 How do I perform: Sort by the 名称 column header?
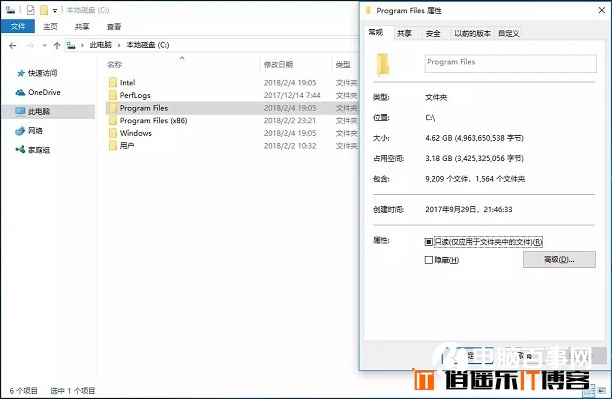click(x=114, y=64)
